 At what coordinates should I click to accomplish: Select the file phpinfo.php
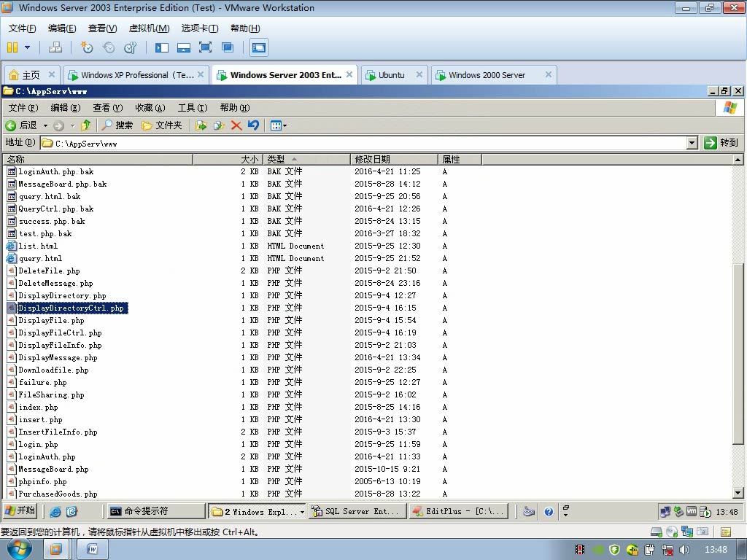[x=43, y=481]
